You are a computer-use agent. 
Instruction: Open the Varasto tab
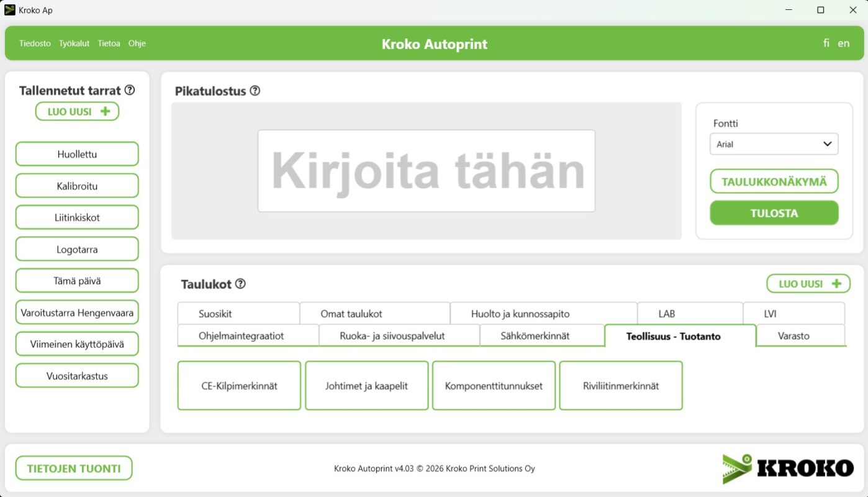(x=793, y=335)
